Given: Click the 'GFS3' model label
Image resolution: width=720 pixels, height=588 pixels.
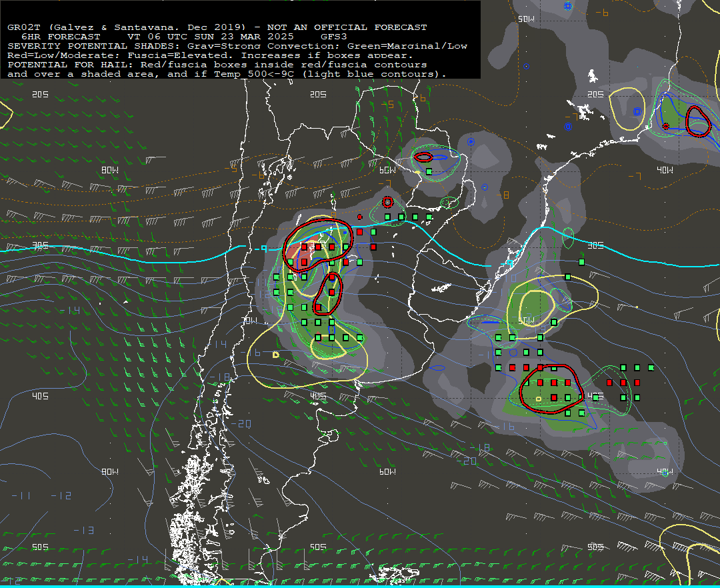Looking at the screenshot, I should 334,37.
